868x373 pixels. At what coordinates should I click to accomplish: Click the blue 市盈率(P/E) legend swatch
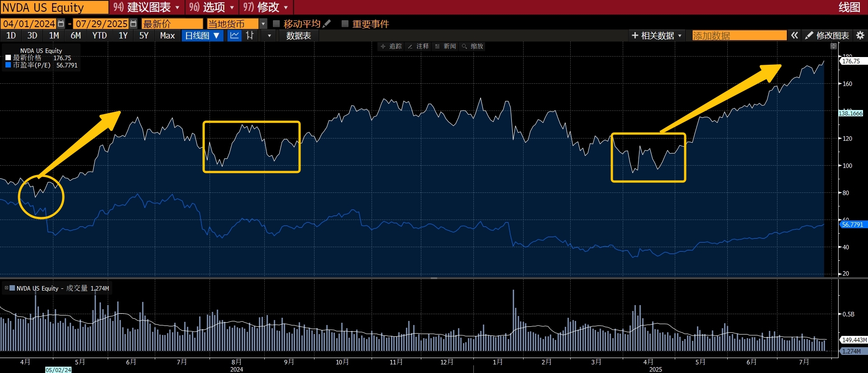coord(8,65)
